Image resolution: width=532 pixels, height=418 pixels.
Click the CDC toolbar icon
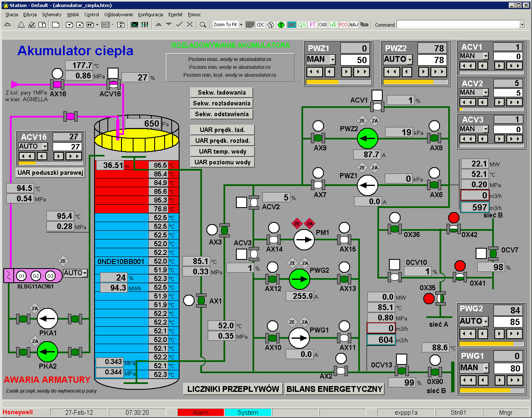tap(260, 25)
